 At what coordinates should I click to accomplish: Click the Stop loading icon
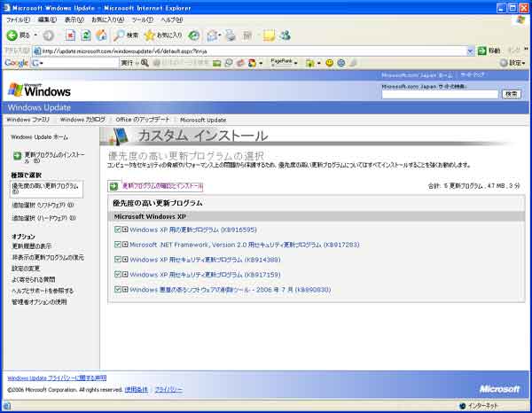(70, 35)
